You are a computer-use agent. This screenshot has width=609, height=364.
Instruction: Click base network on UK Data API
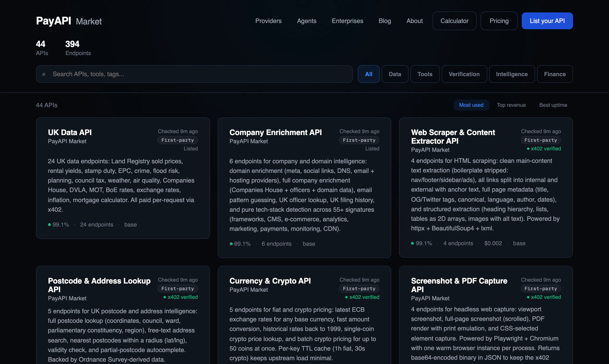pos(130,225)
